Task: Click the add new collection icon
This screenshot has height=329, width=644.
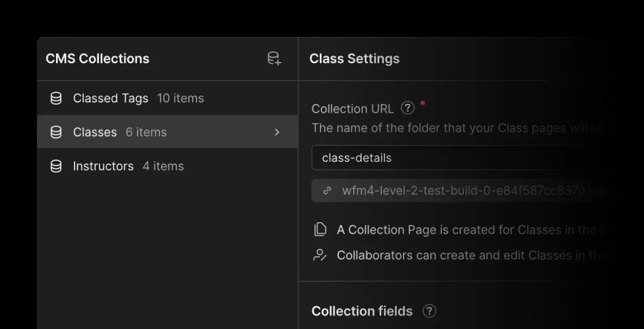Action: [x=274, y=59]
